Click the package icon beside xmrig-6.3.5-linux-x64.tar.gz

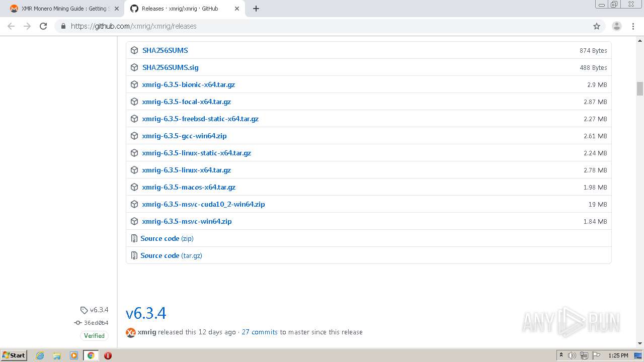(134, 170)
